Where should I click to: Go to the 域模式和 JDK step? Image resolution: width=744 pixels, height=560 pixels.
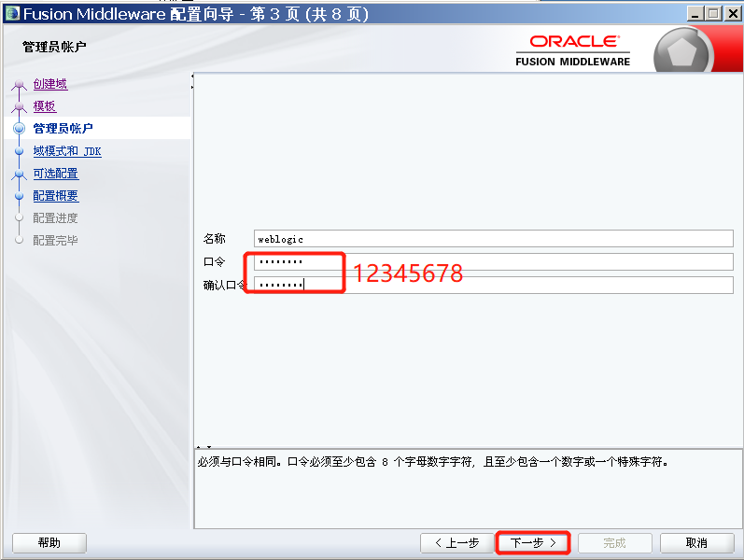pos(67,151)
